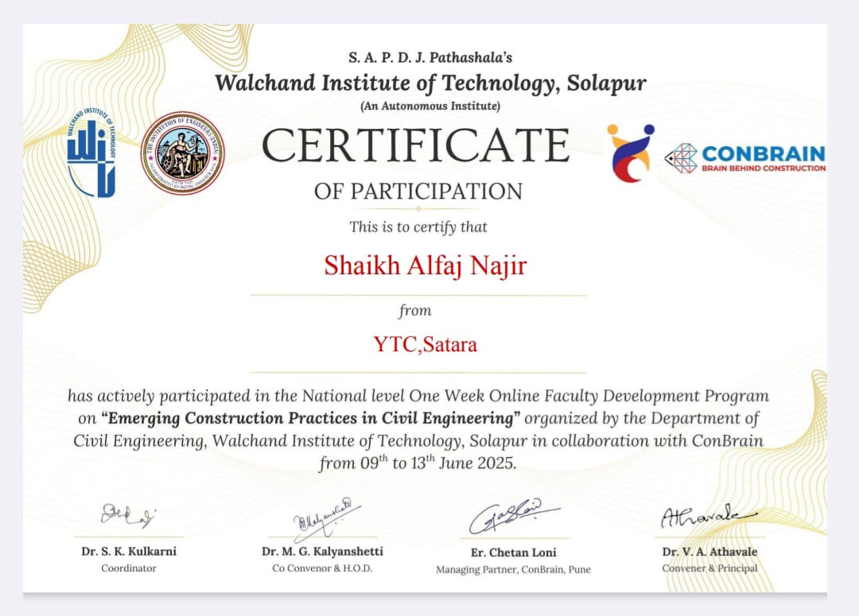Click '(An Autonomous Institute)' subtitle
Viewport: 859px width, 616px height.
point(430,107)
